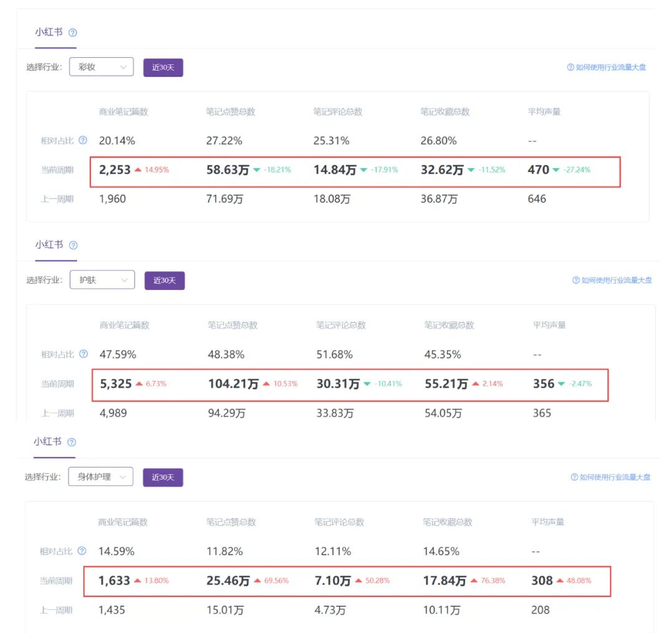Open 如何使用行业流量大盘 link in 护肤 section
The height and width of the screenshot is (633, 672).
tap(612, 280)
